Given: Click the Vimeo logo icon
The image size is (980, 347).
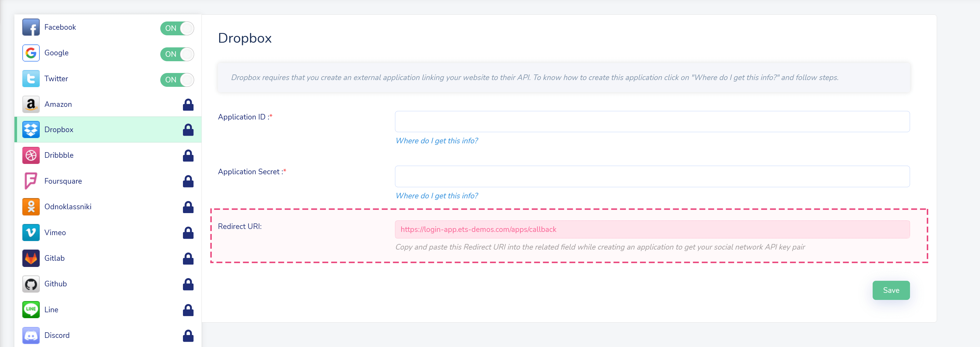Looking at the screenshot, I should (31, 232).
